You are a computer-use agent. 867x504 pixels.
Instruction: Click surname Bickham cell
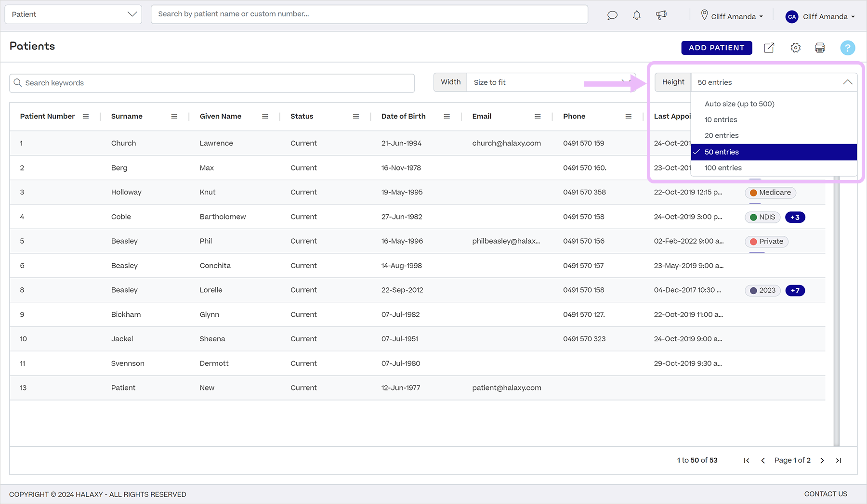(126, 314)
